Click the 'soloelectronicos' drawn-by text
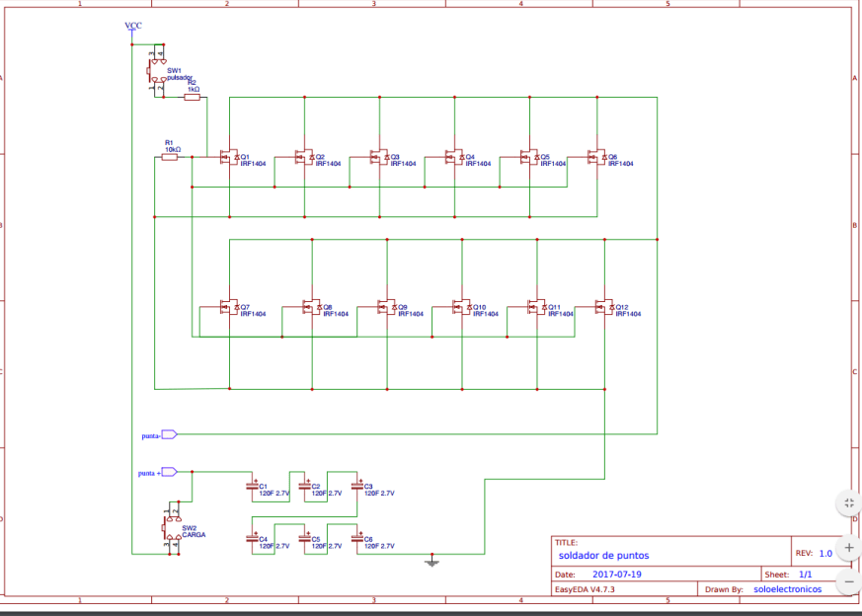 tap(786, 589)
